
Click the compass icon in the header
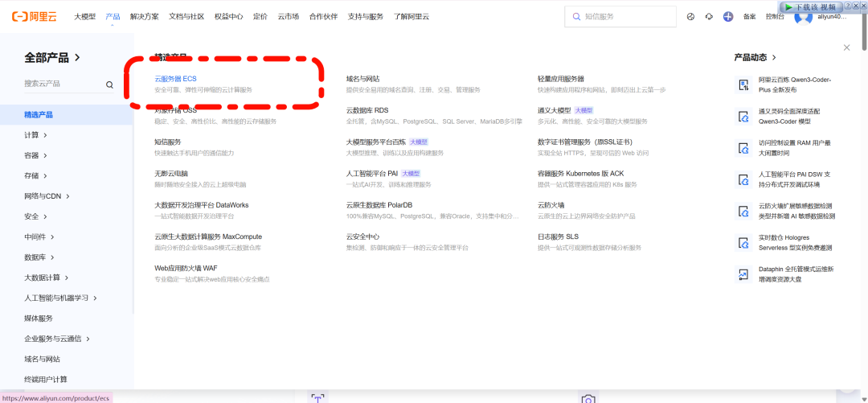[690, 17]
